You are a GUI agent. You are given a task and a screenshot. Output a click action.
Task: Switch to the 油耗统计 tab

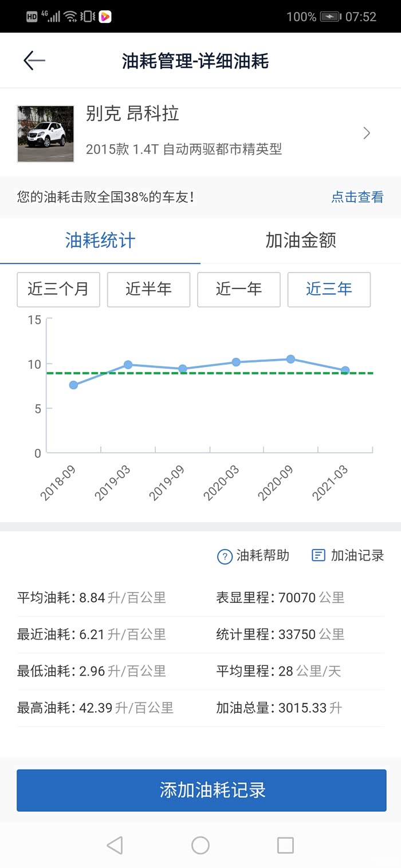(x=100, y=240)
